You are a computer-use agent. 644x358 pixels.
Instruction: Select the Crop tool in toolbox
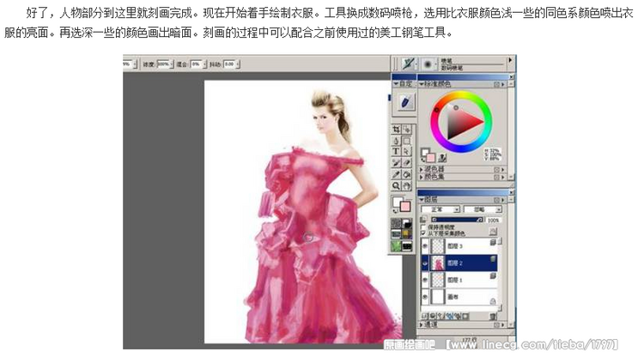pos(396,130)
